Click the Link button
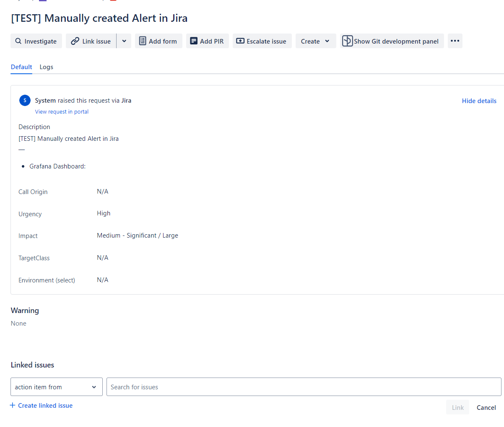The height and width of the screenshot is (427, 504). pos(458,407)
